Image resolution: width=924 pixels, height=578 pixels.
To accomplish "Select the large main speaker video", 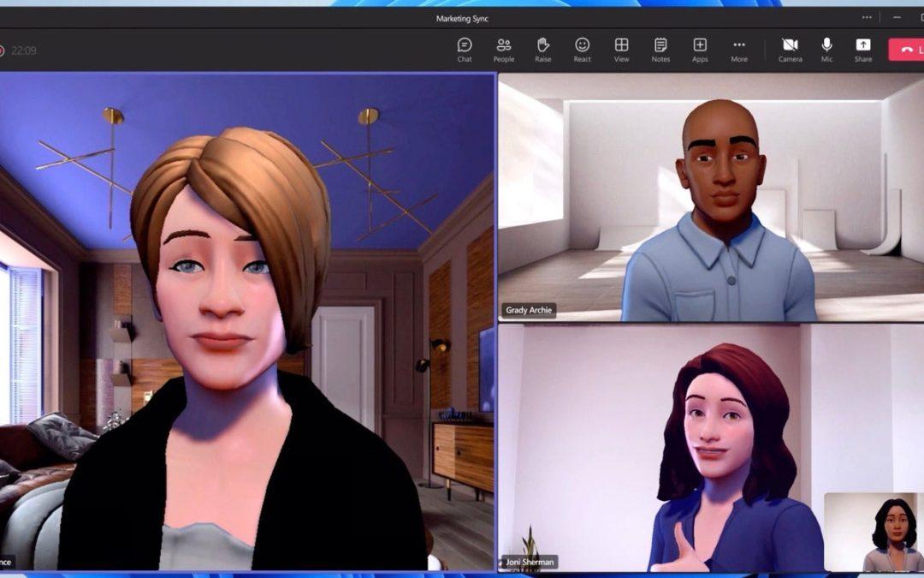I will click(246, 321).
